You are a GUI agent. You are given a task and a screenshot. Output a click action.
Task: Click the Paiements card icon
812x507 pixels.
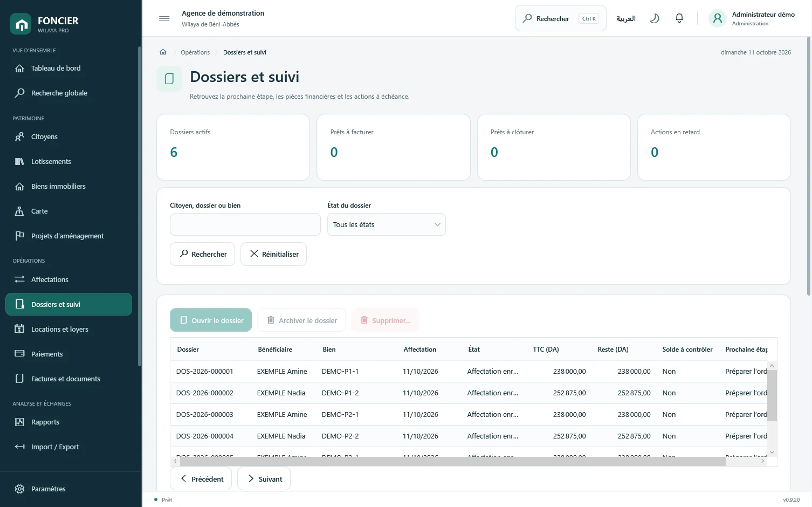[19, 354]
